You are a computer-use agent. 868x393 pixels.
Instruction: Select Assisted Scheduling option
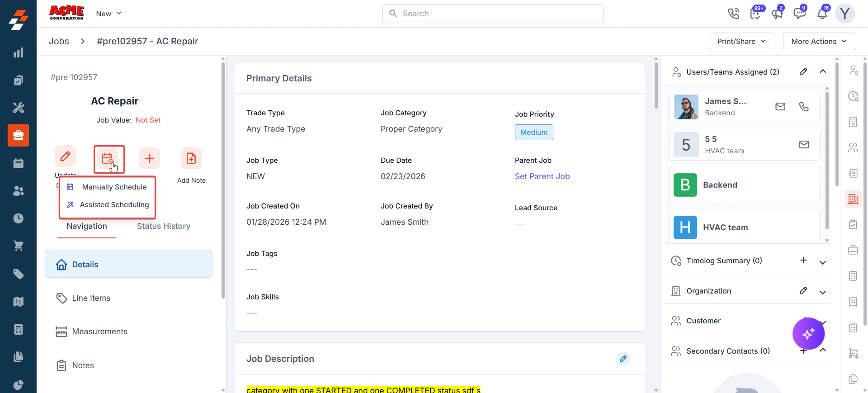click(107, 204)
